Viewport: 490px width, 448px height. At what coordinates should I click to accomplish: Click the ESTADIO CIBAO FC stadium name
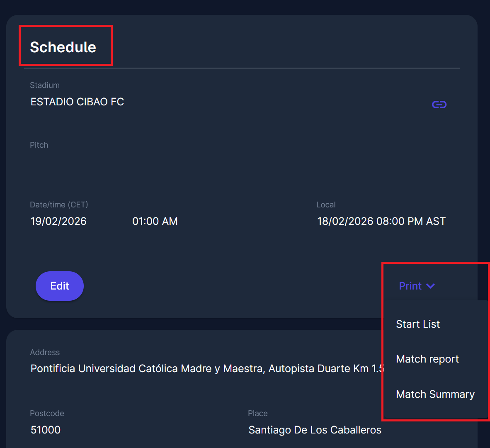(x=78, y=102)
